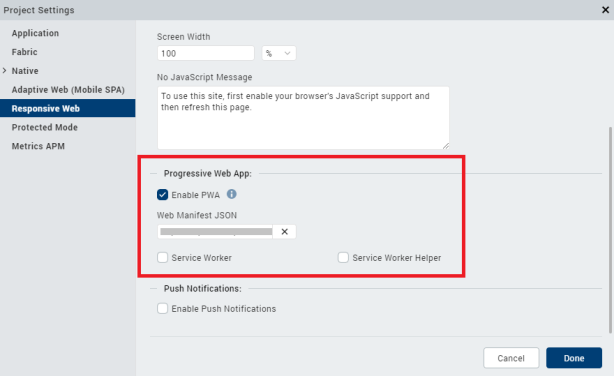Close the Project Settings dialog
The width and height of the screenshot is (614, 376).
(605, 10)
